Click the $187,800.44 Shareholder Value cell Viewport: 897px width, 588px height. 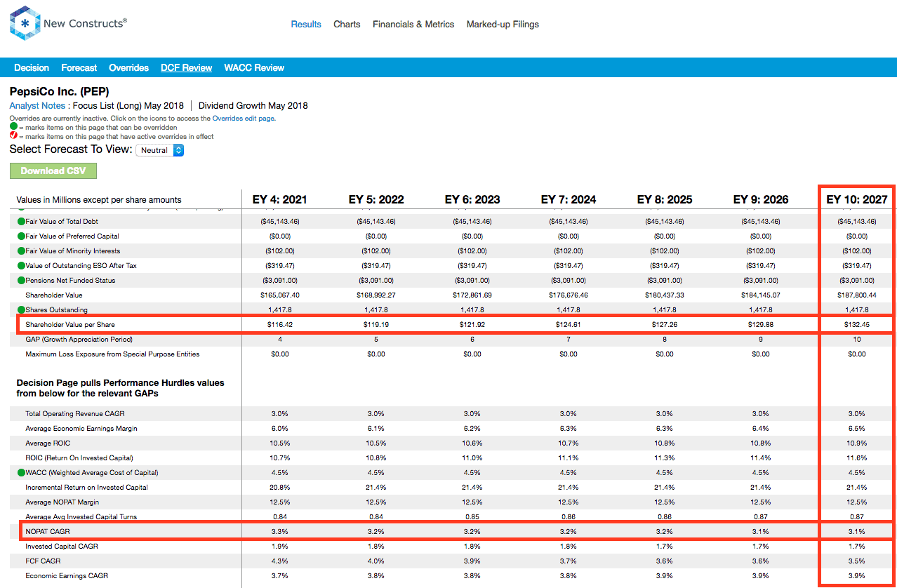tap(857, 295)
